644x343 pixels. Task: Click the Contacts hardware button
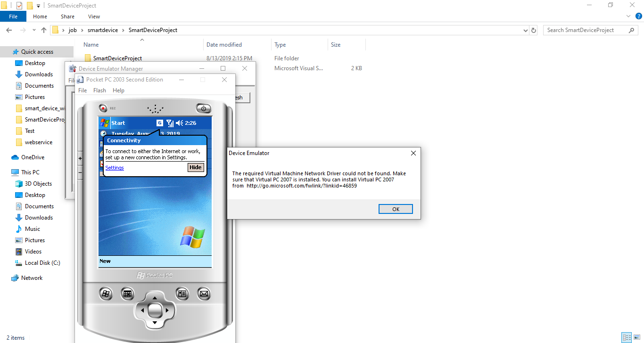click(x=182, y=294)
